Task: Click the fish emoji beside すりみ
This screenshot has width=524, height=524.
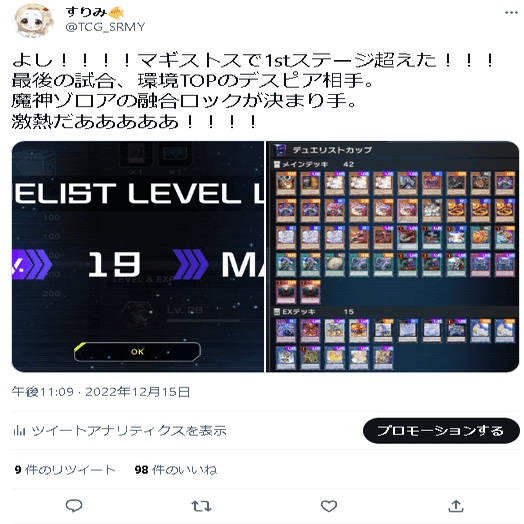Action: [x=116, y=13]
